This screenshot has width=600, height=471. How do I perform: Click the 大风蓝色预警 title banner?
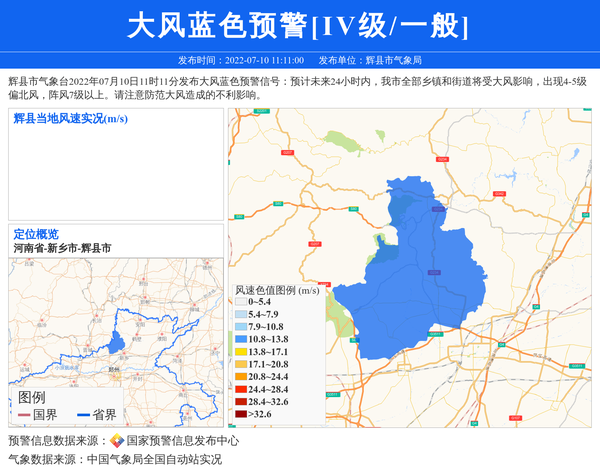(x=299, y=26)
